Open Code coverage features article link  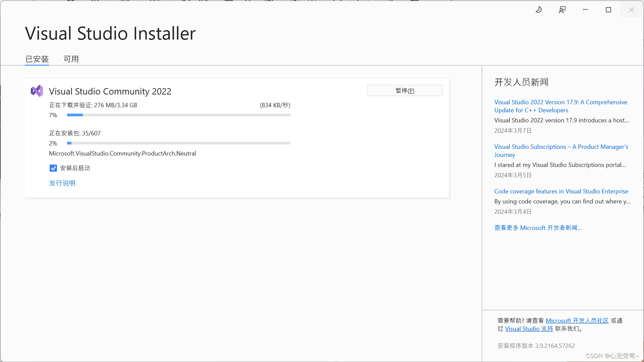(x=561, y=191)
